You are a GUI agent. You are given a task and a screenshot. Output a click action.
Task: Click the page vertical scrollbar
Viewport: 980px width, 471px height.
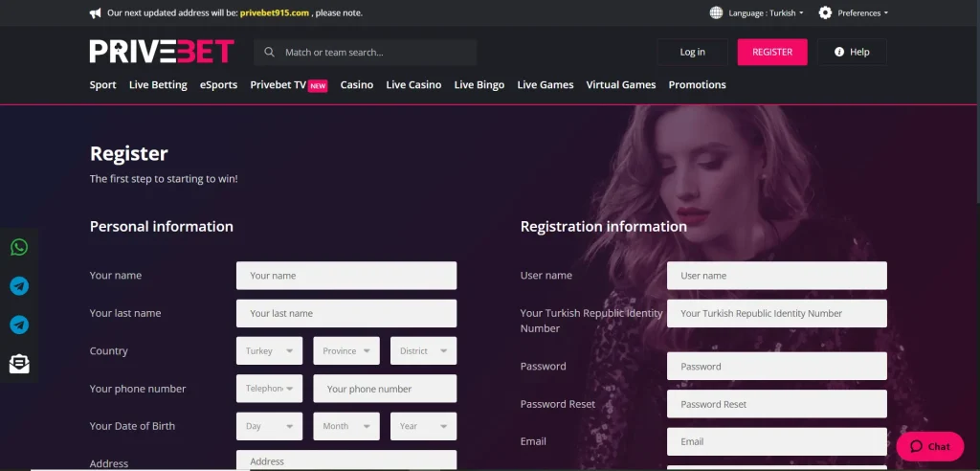tap(976, 101)
